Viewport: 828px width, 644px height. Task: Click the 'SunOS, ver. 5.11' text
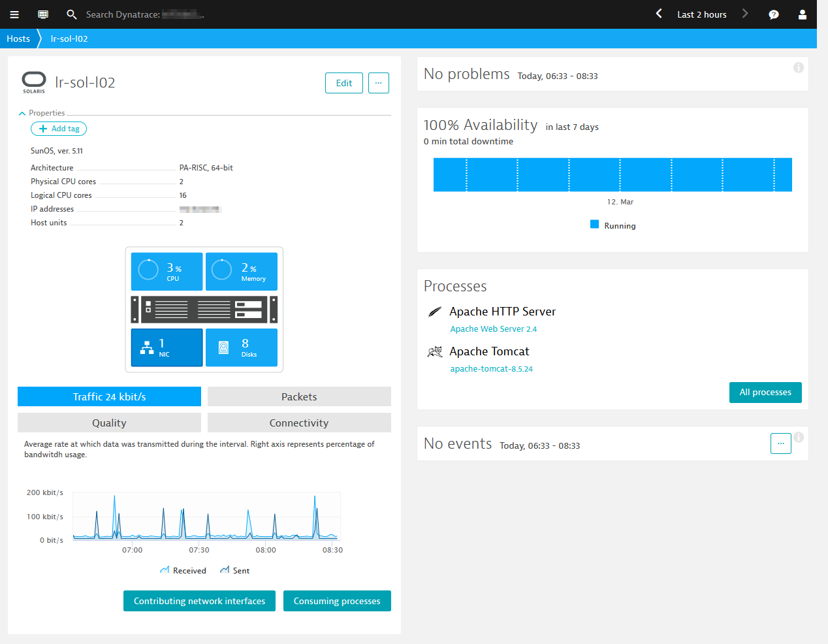tap(57, 151)
